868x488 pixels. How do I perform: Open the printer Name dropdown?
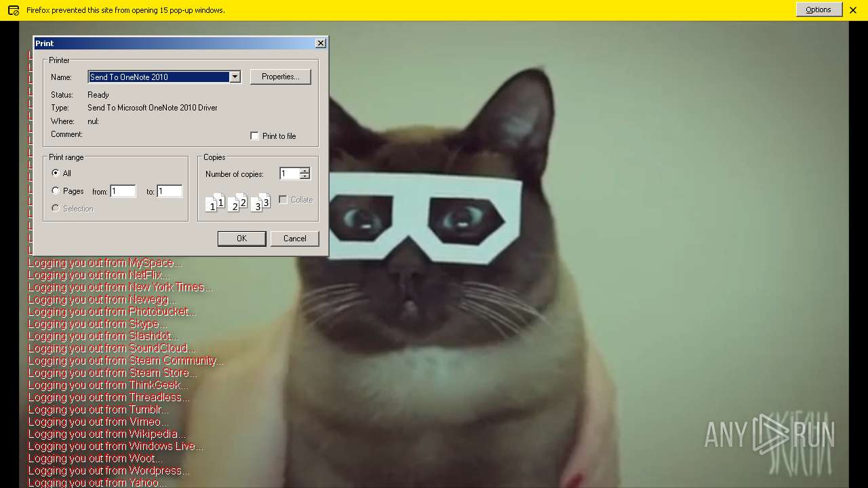[235, 77]
